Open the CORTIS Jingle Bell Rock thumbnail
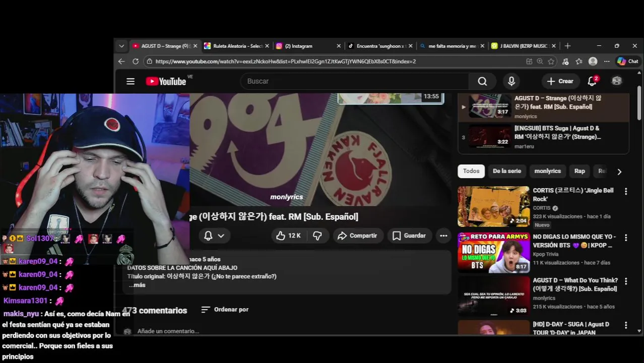 493,207
